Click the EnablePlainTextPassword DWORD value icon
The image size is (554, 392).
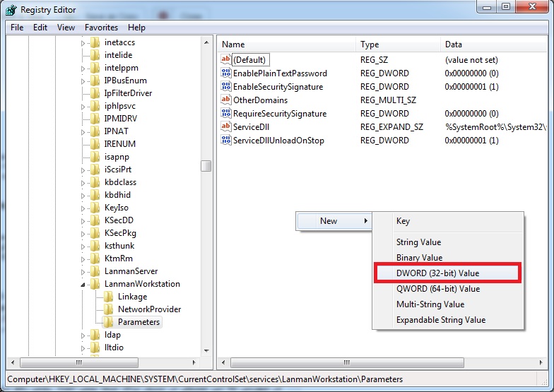[226, 73]
